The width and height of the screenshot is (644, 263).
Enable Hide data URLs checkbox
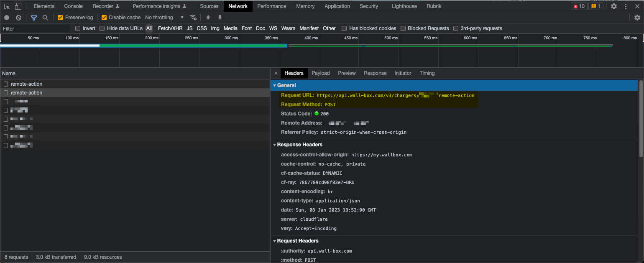click(102, 28)
